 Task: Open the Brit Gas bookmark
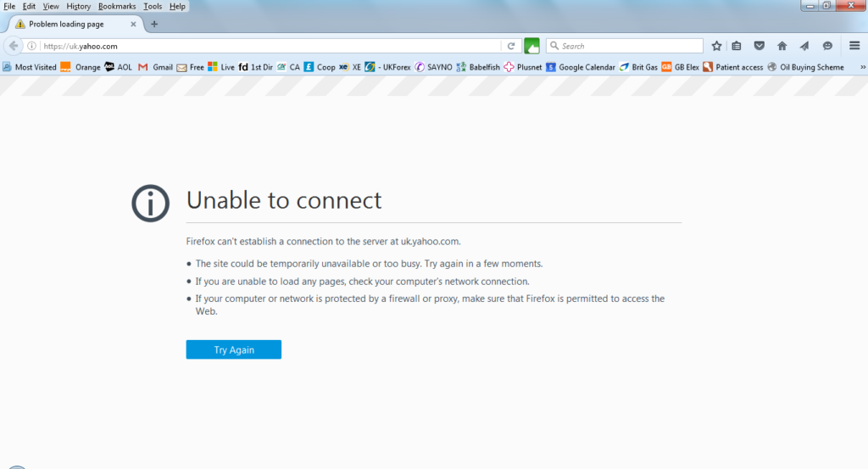click(638, 67)
